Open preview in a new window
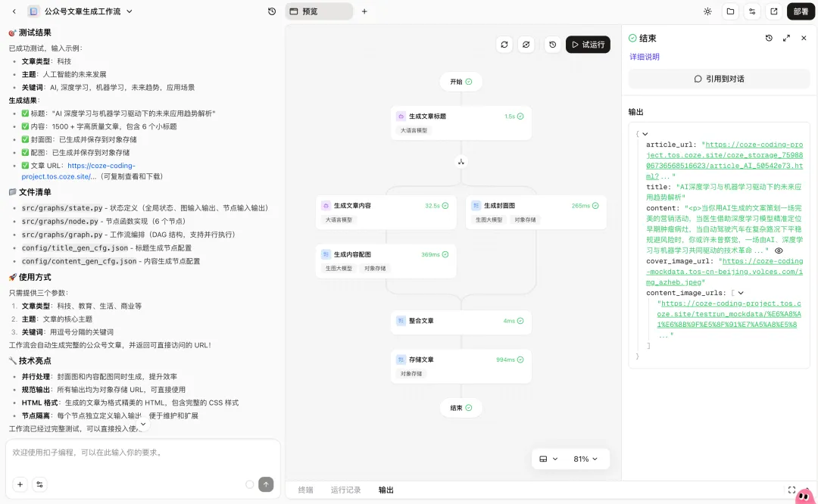 (773, 11)
